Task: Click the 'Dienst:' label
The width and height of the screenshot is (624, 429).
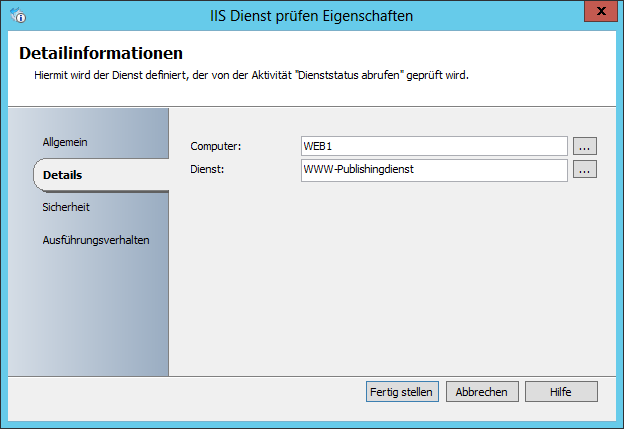Action: coord(207,169)
